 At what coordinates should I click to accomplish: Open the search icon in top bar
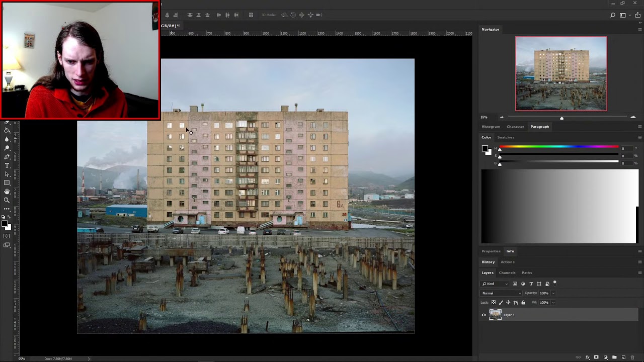[x=612, y=15]
